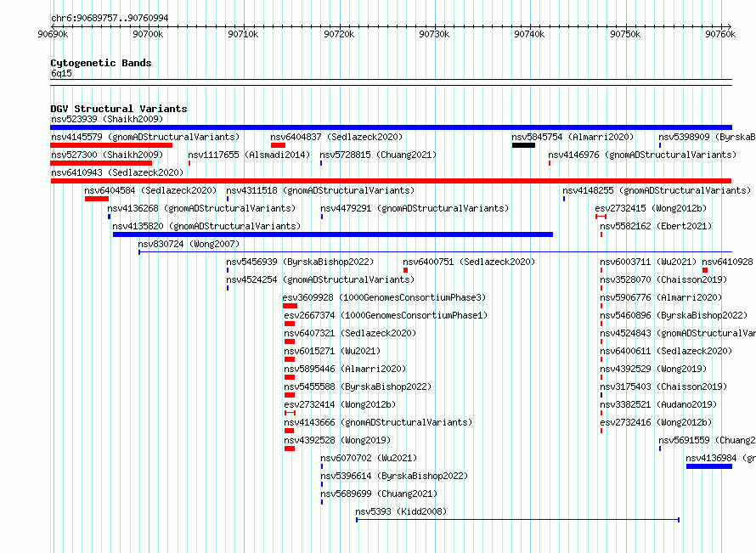756x553 pixels.
Task: Open nsv4146976 gnomADStructuralVariants label
Action: click(x=642, y=155)
